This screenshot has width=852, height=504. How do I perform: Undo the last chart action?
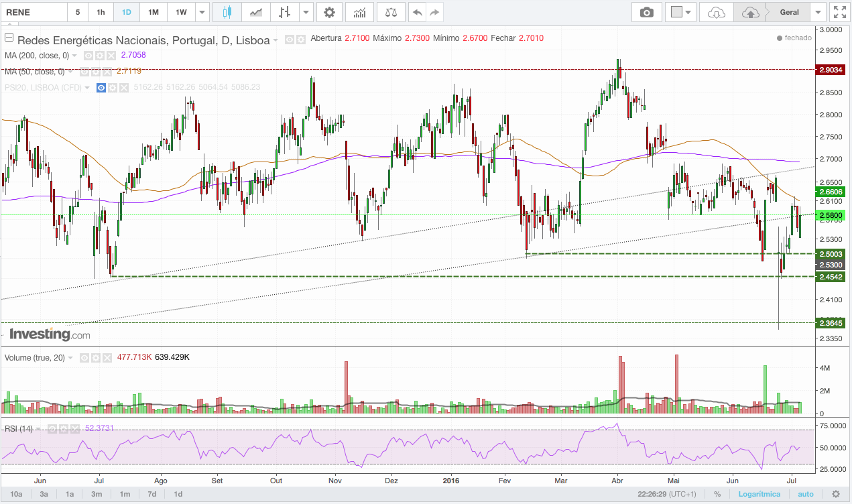(418, 12)
